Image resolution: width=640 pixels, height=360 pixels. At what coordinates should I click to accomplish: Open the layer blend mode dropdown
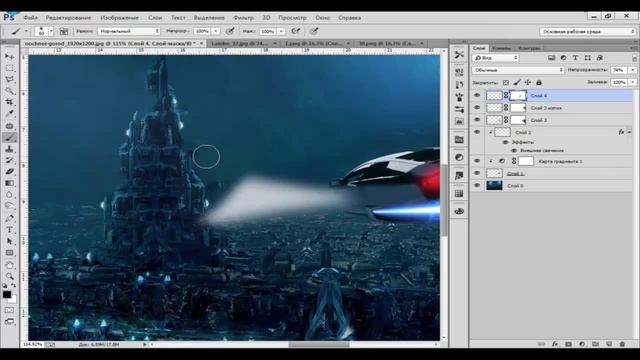click(518, 70)
